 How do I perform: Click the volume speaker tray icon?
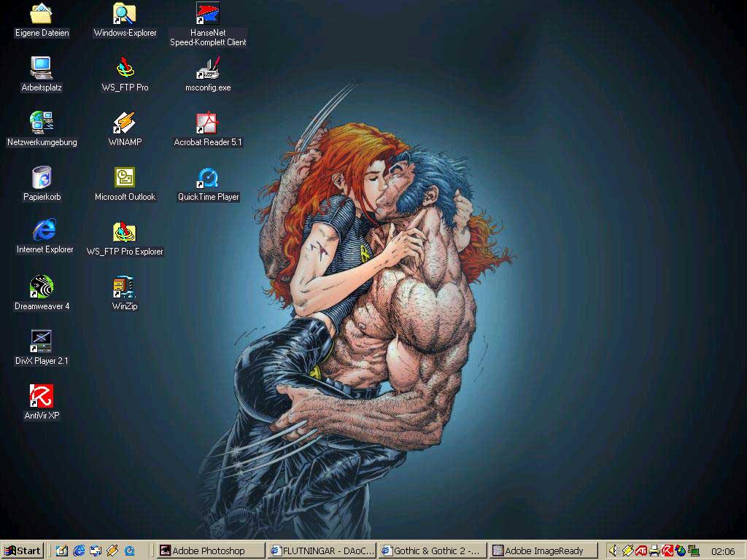614,551
